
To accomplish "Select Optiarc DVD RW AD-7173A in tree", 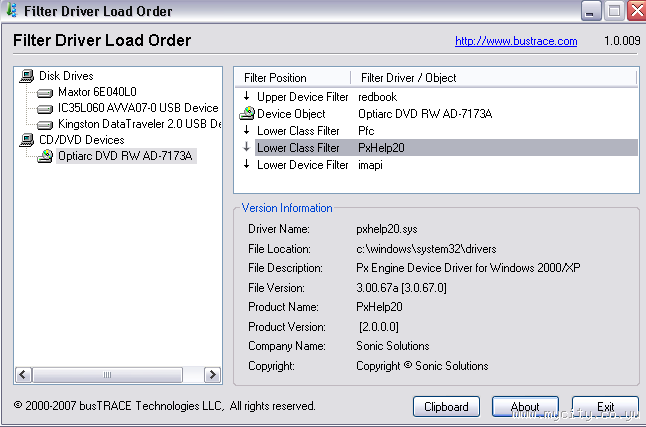I will click(125, 156).
